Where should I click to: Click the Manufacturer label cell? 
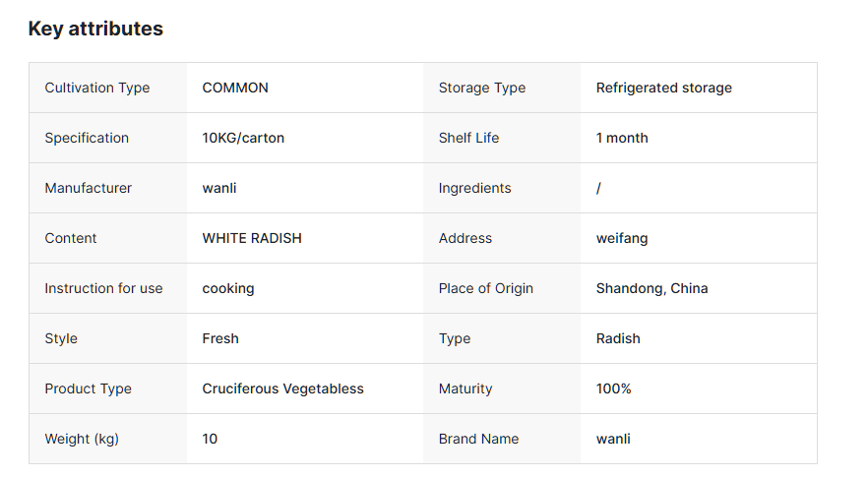pyautogui.click(x=89, y=188)
